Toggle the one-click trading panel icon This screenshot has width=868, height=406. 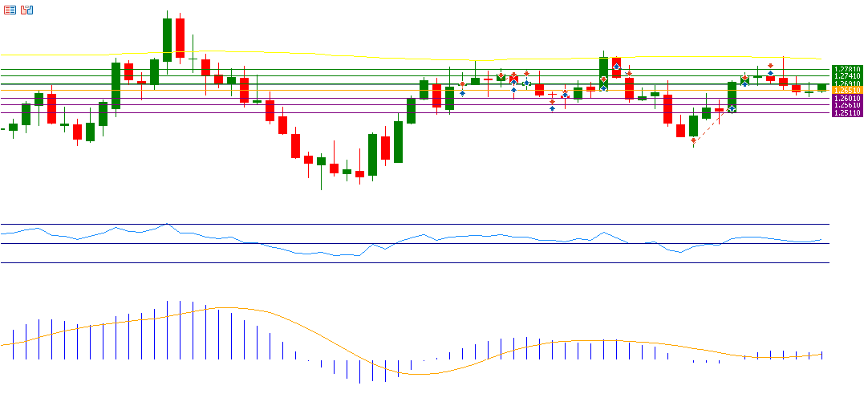[26, 10]
